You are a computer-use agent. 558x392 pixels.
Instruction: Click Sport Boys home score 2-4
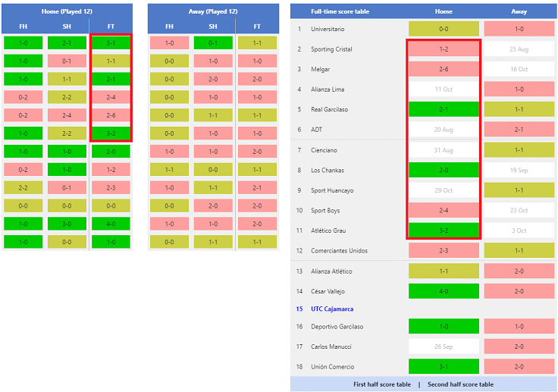(444, 211)
